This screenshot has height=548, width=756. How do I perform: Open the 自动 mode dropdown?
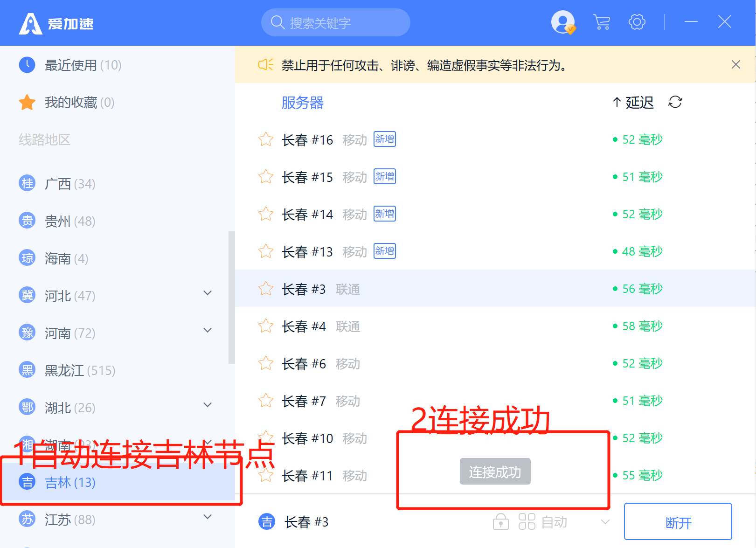[x=605, y=522]
